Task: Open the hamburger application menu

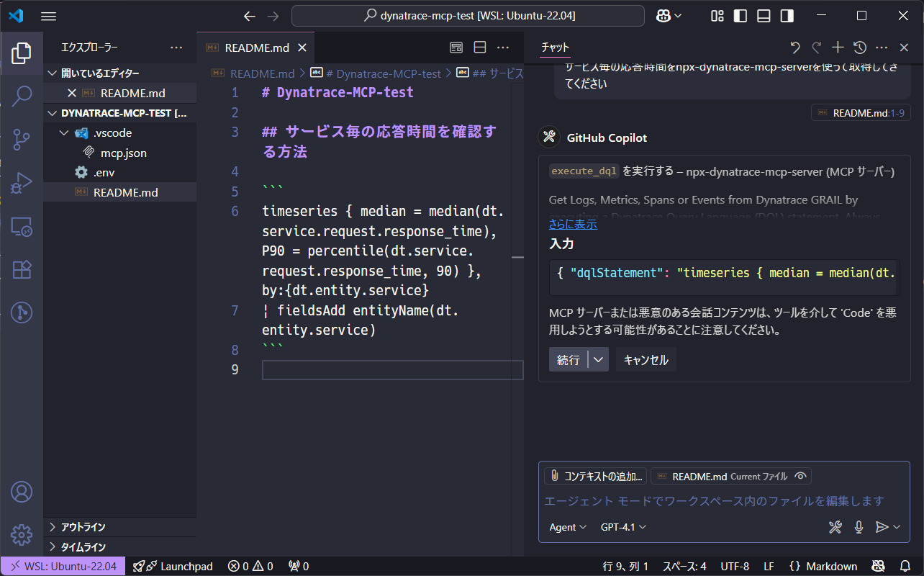Action: pyautogui.click(x=48, y=16)
